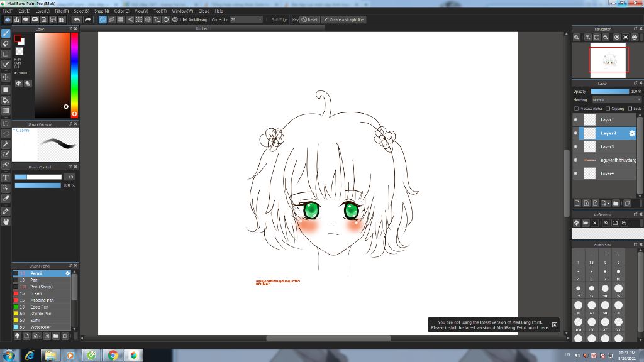This screenshot has height=362, width=644.
Task: Open the Filter menu
Action: coord(62,11)
